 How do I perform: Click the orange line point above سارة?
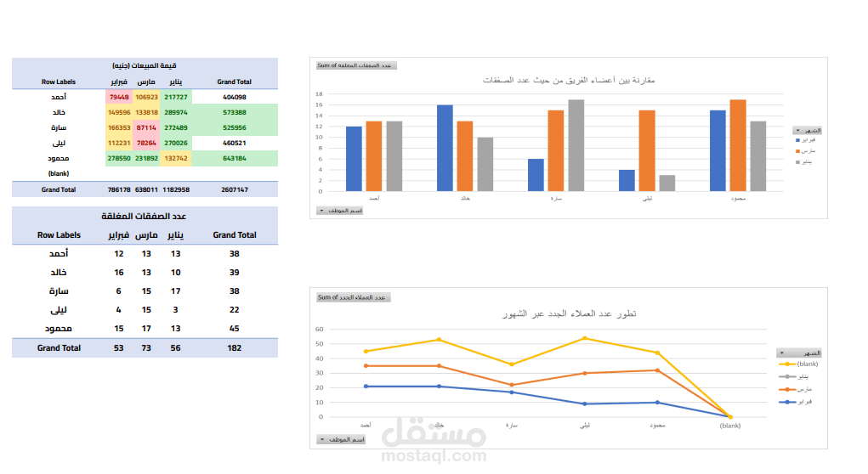[x=512, y=385]
